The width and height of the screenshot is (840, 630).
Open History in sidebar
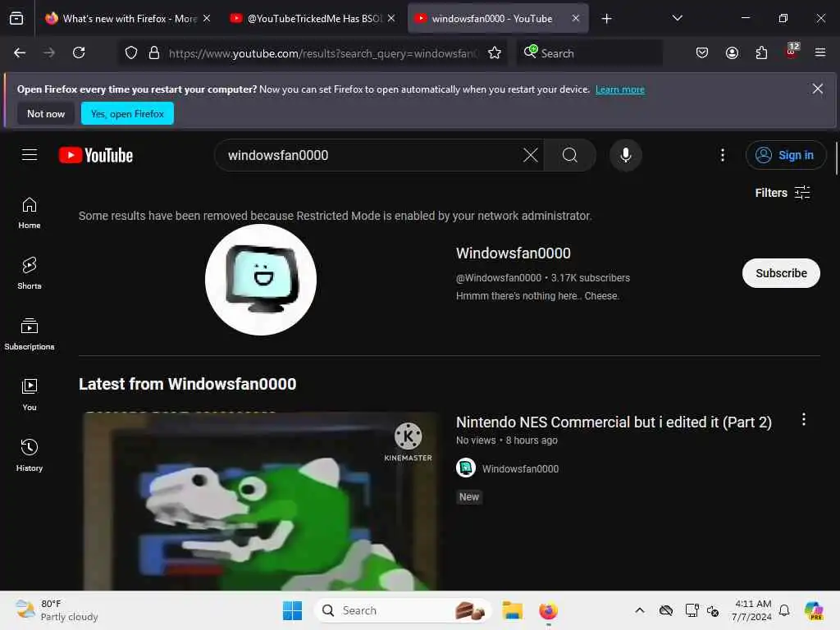[30, 455]
